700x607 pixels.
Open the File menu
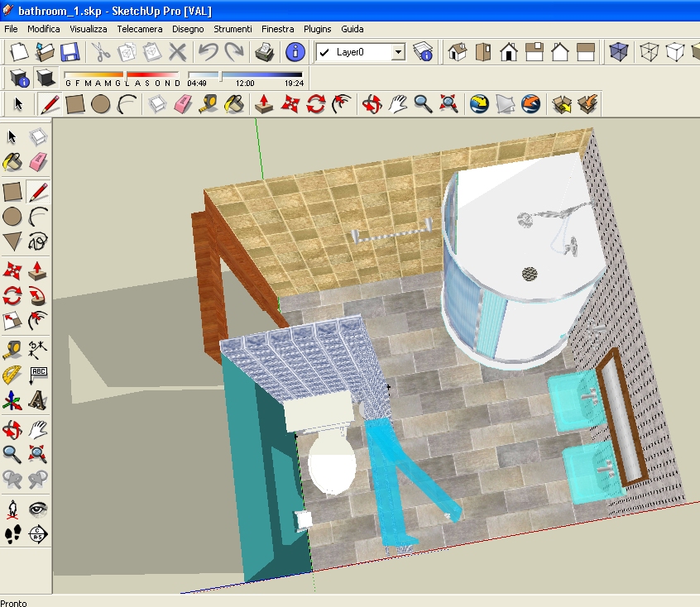(11, 29)
